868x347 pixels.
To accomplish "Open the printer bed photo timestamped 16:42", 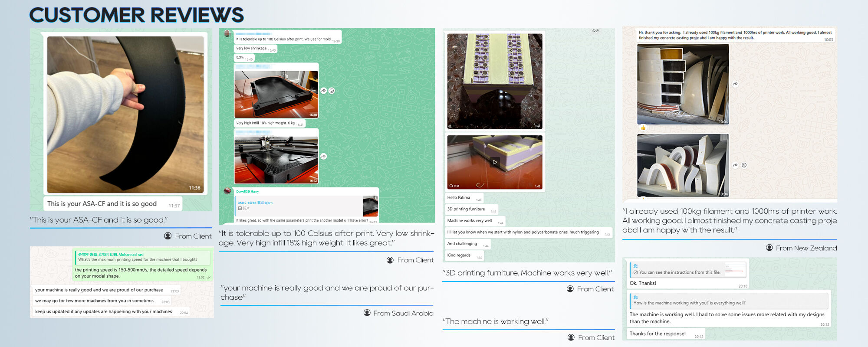I will click(x=276, y=160).
